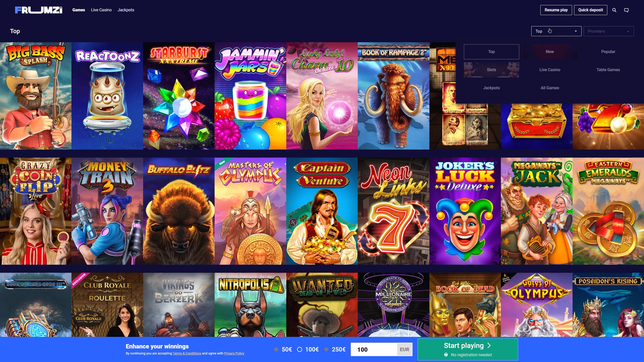Open the Live Casino navigation tab
The image size is (644, 362).
tap(101, 10)
